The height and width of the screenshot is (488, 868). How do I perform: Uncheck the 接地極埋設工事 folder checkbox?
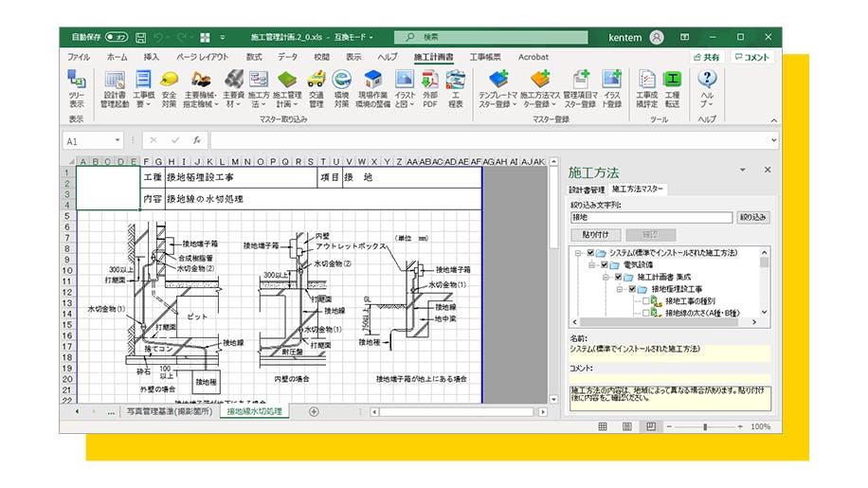(632, 289)
